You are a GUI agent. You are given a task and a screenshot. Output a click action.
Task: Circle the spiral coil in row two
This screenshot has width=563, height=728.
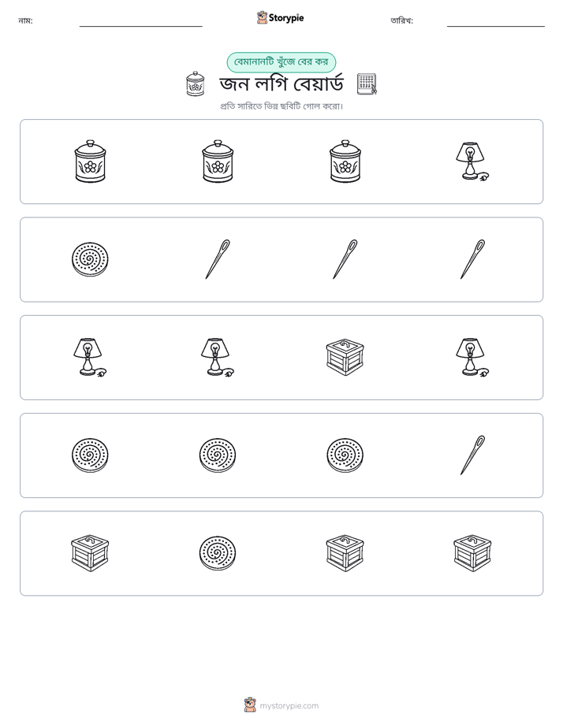coord(90,259)
